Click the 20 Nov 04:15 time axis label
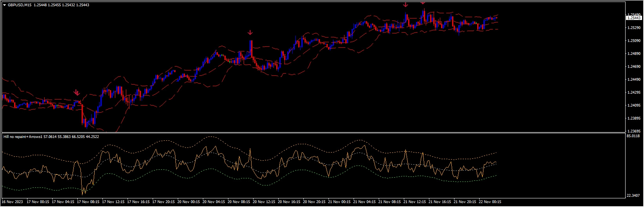 pos(214,202)
